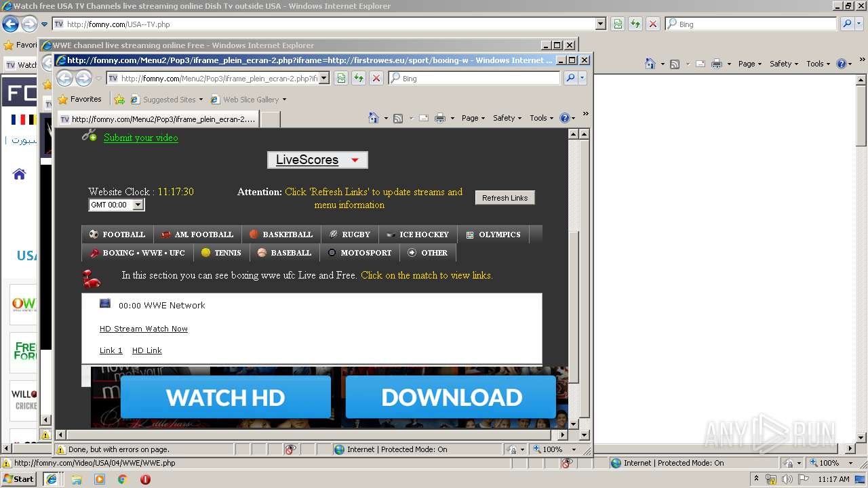This screenshot has width=868, height=488.
Task: Click Help icon in front popup command bar
Action: pos(564,118)
